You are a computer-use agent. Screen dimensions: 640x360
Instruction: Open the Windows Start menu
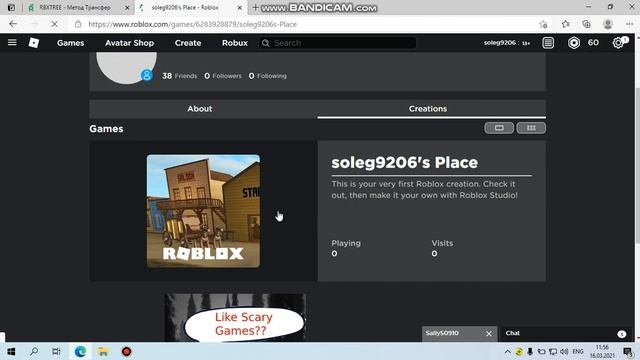pos(11,351)
